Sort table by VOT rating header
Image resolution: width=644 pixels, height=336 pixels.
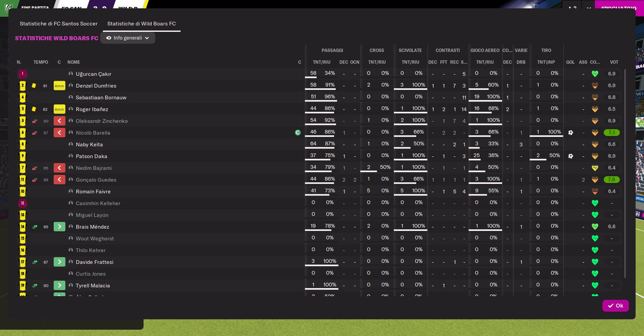coord(614,62)
